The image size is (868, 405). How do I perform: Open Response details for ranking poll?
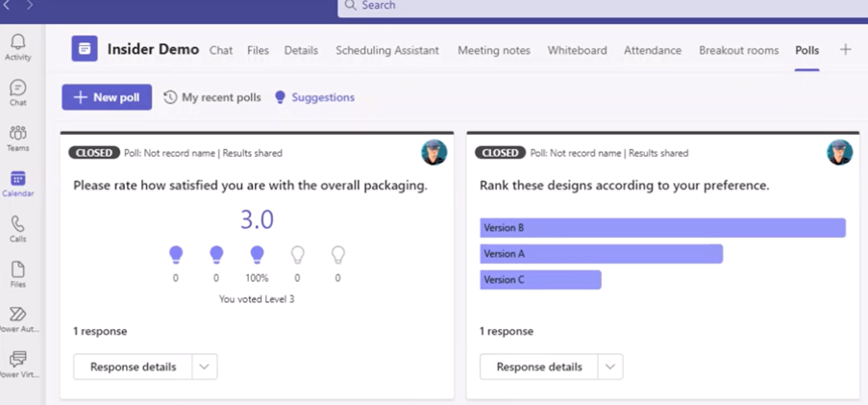(539, 367)
